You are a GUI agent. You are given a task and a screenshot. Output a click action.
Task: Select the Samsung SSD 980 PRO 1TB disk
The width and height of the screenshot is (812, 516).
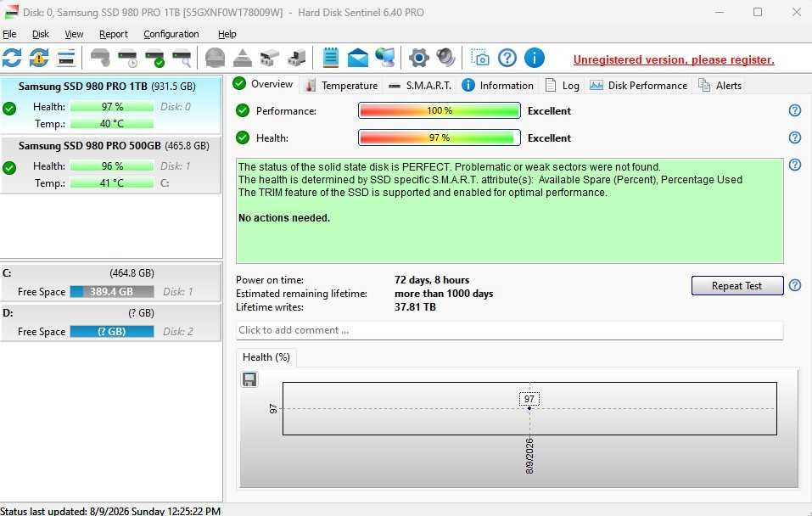click(111, 105)
